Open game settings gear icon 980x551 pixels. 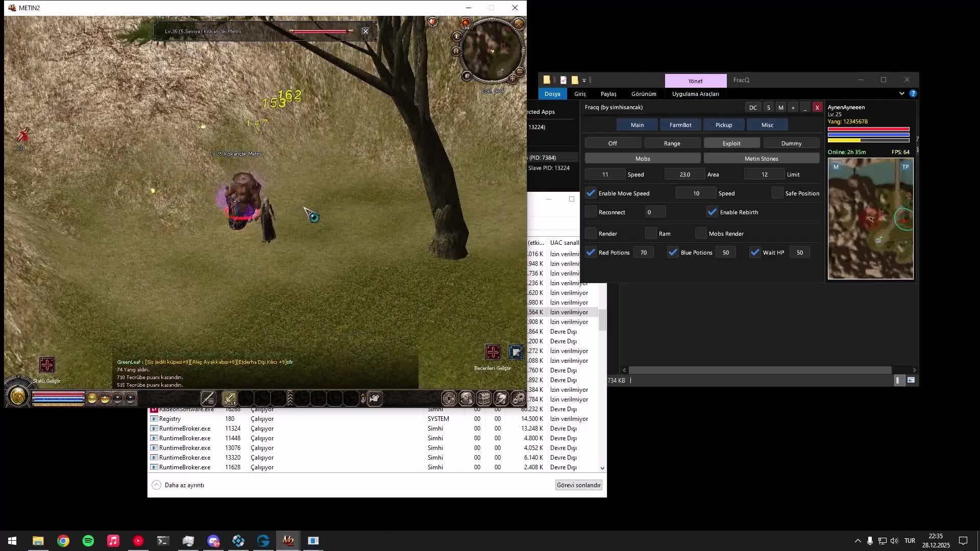tap(518, 398)
